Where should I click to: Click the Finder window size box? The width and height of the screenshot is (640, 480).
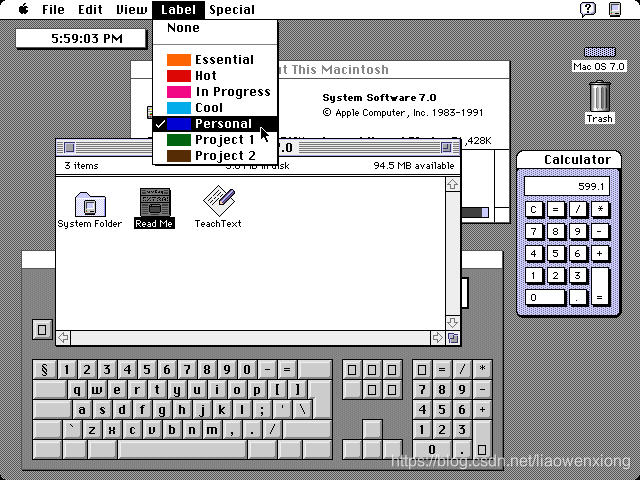453,338
